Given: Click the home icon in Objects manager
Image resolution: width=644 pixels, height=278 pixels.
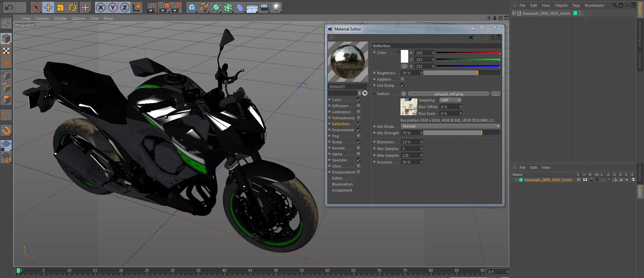Looking at the screenshot, I should [621, 5].
